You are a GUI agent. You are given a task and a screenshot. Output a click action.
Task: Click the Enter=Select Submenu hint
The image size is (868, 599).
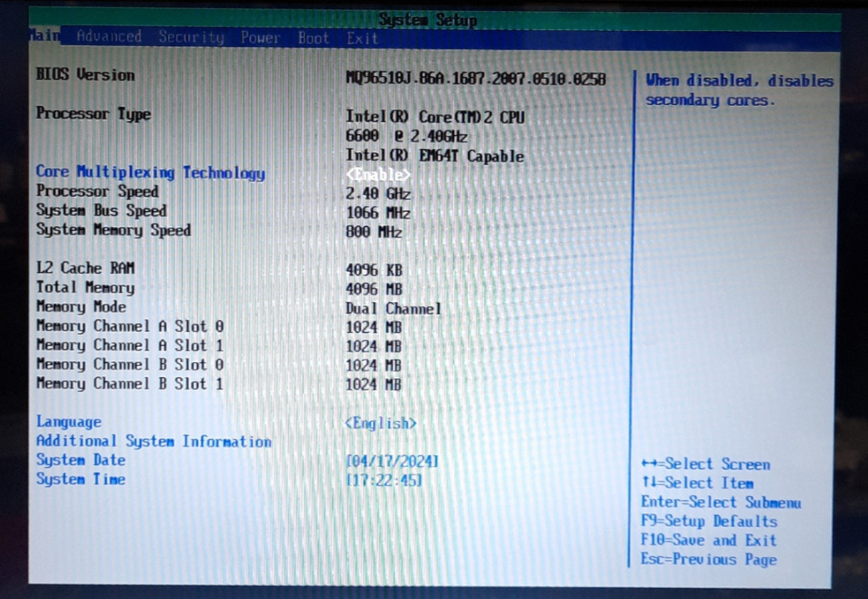(721, 502)
